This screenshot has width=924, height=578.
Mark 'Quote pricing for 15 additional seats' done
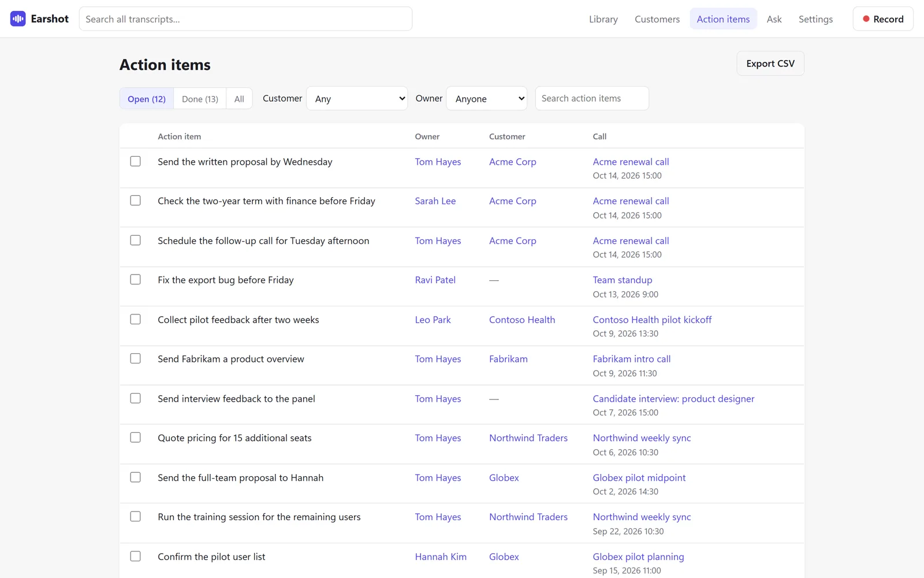[x=135, y=438]
